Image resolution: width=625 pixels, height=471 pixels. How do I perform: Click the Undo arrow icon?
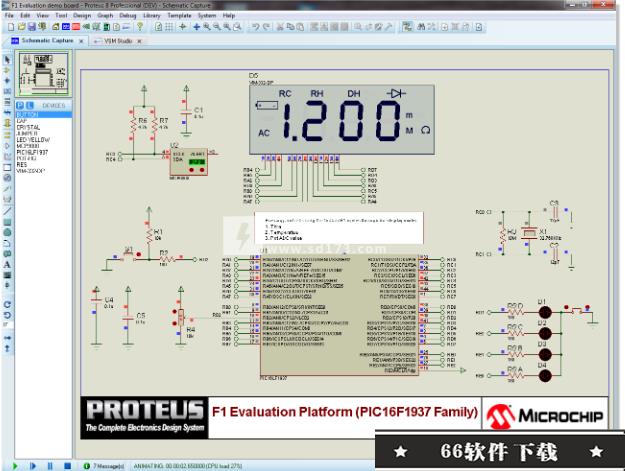(x=256, y=27)
